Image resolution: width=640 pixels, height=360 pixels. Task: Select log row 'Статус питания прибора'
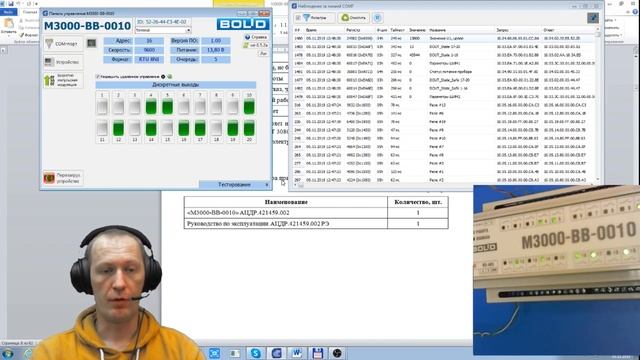[444, 72]
